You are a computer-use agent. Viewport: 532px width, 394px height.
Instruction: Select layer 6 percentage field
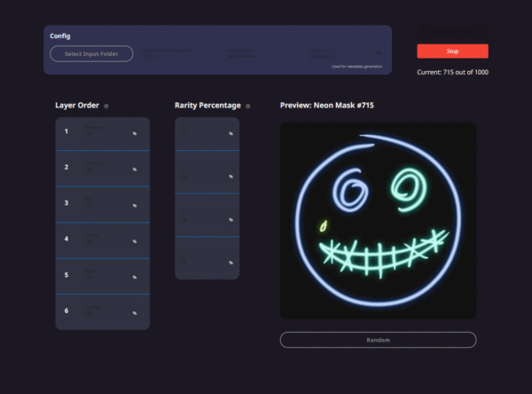(x=111, y=310)
